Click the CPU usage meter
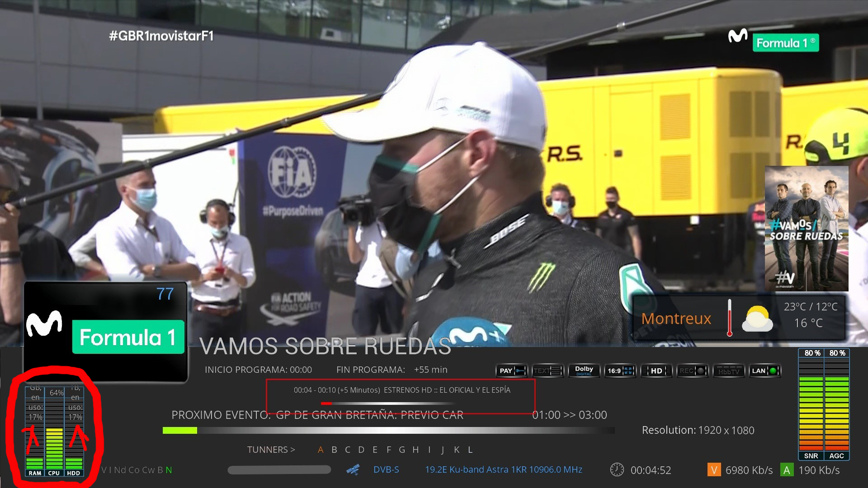 coord(54,432)
